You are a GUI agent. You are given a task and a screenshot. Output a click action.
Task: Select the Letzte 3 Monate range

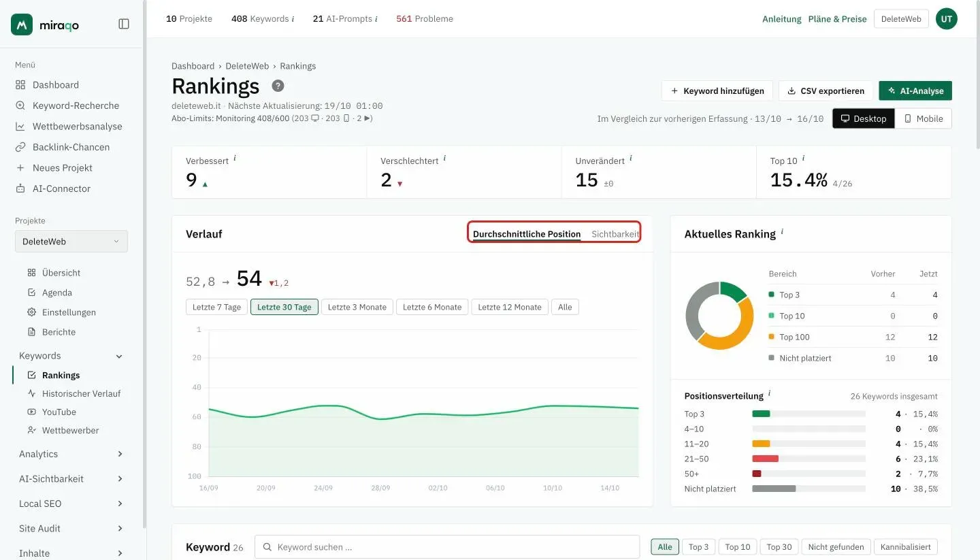[357, 307]
